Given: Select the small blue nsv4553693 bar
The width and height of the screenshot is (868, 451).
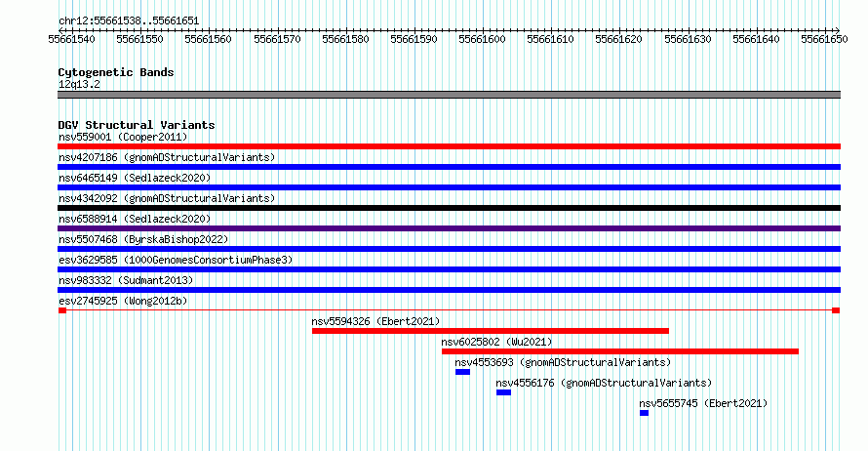Looking at the screenshot, I should click(x=463, y=372).
